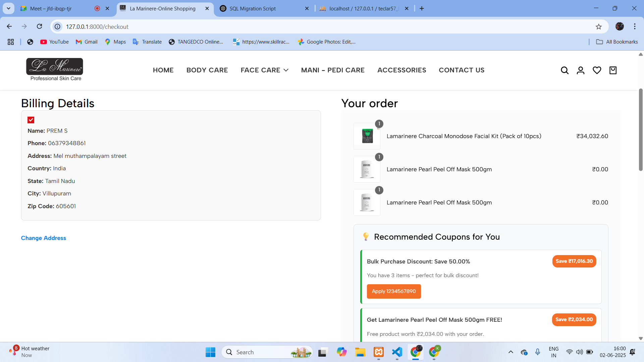This screenshot has width=644, height=362.
Task: Open a new browser tab
Action: (x=422, y=8)
